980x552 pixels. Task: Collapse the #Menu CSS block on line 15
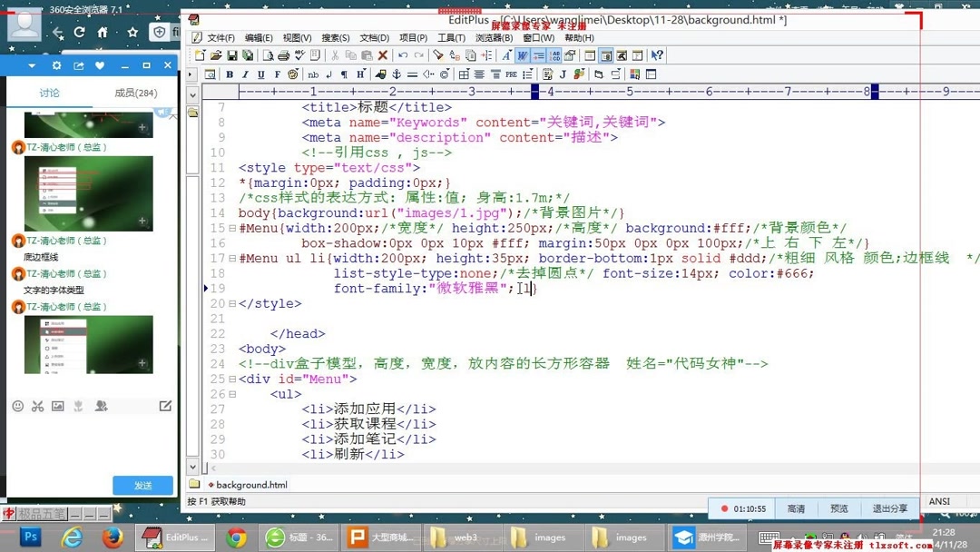232,228
